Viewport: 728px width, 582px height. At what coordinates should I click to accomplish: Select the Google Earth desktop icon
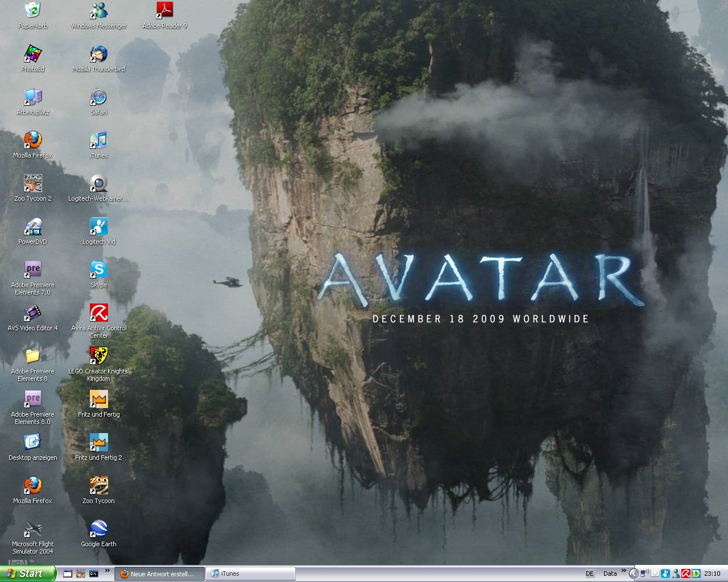point(98,534)
